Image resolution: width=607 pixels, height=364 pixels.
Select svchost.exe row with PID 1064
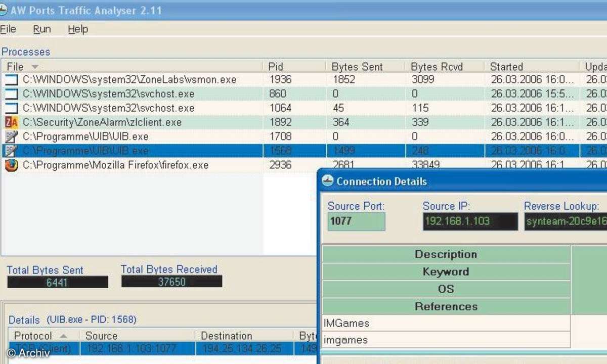[x=303, y=108]
